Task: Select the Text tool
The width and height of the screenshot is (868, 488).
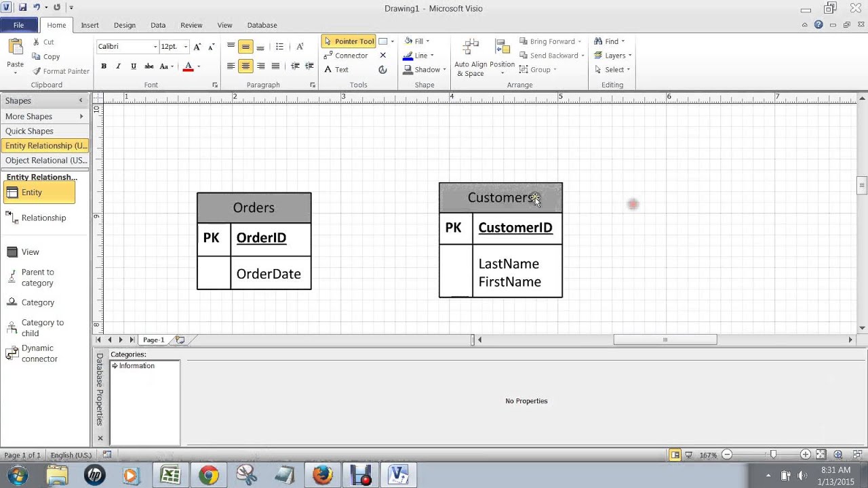Action: tap(336, 70)
